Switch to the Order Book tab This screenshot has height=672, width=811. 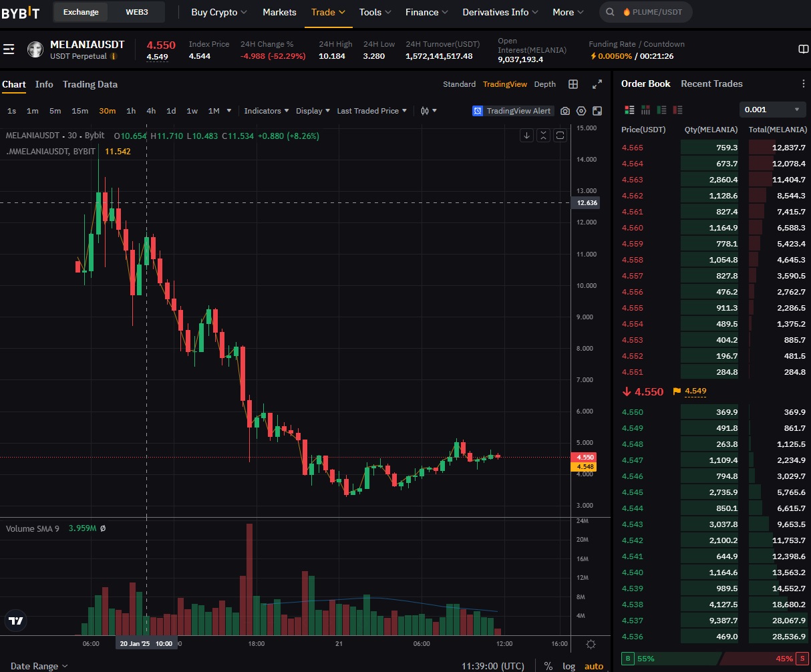coord(646,83)
